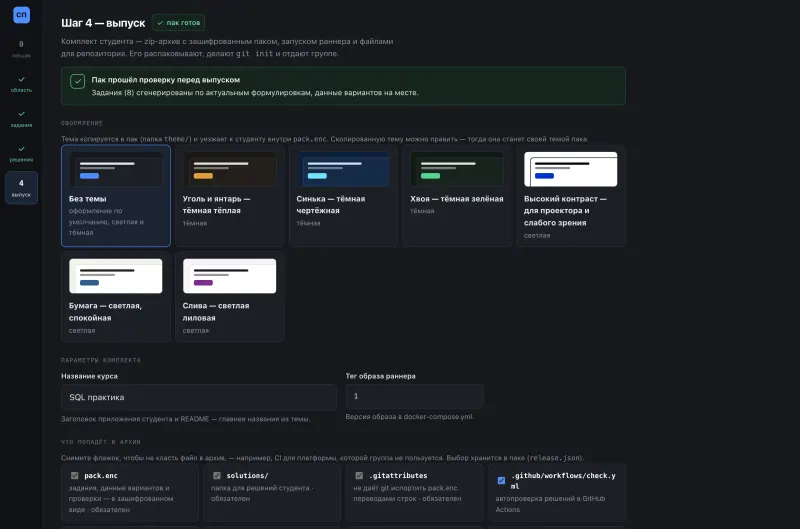Click the «автопроверка решений в GitHub Actions» description
This screenshot has width=800, height=529.
(x=550, y=504)
